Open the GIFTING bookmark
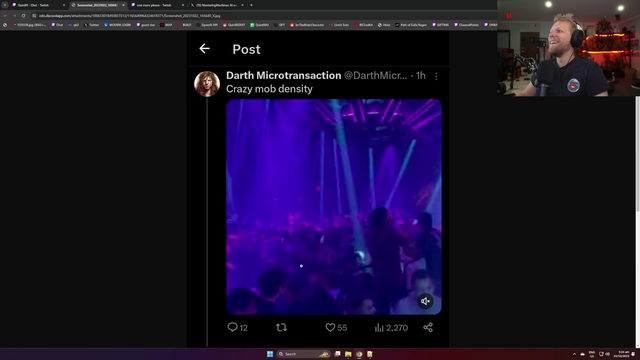Image resolution: width=640 pixels, height=360 pixels. [440, 25]
